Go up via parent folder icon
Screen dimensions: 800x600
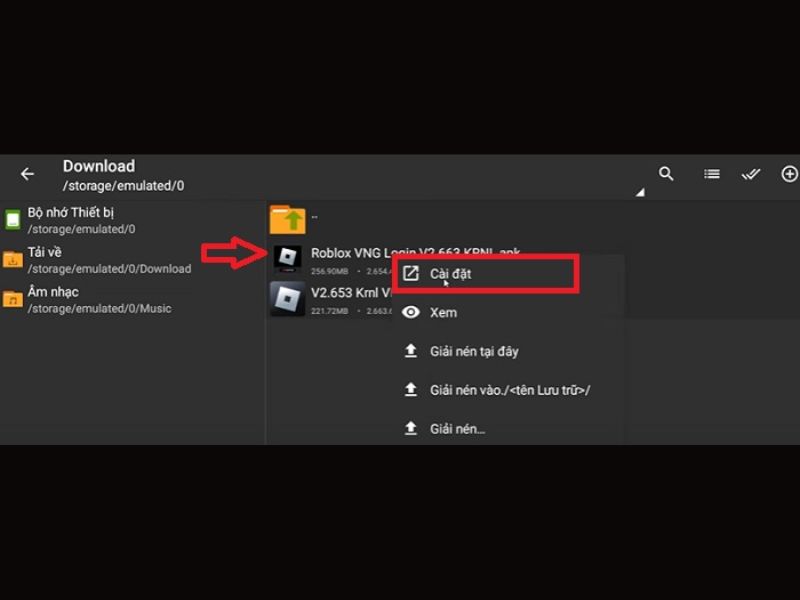pos(288,220)
